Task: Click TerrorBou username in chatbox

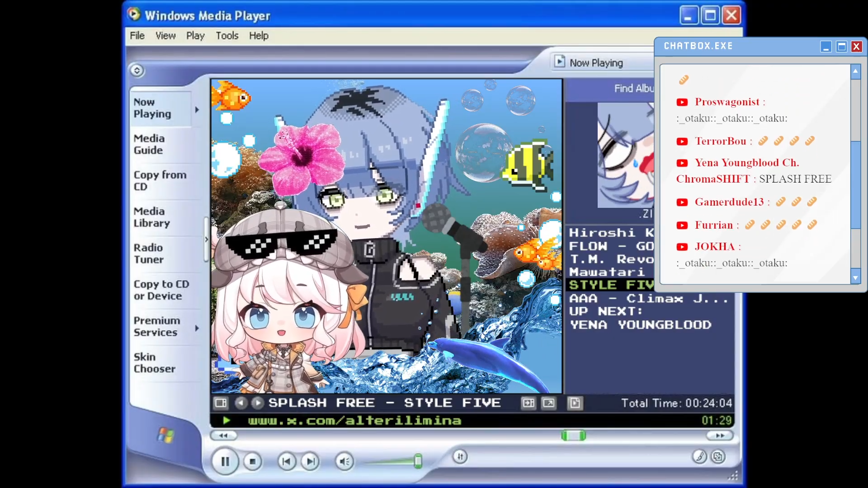Action: tap(721, 141)
